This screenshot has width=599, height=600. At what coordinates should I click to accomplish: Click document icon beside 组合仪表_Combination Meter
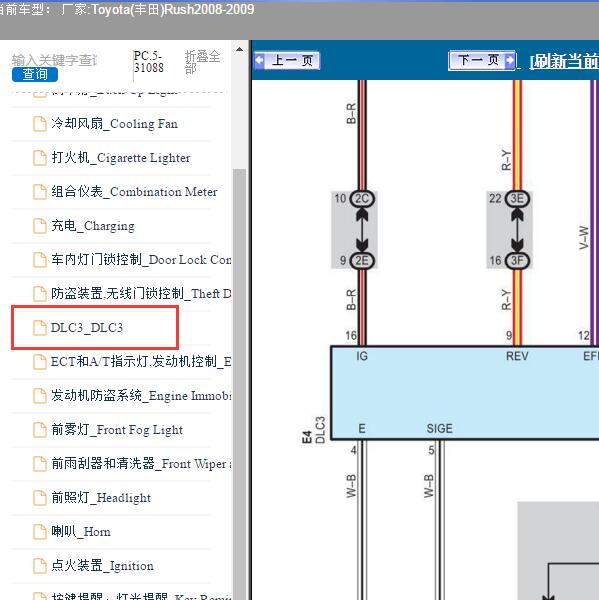[x=40, y=192]
